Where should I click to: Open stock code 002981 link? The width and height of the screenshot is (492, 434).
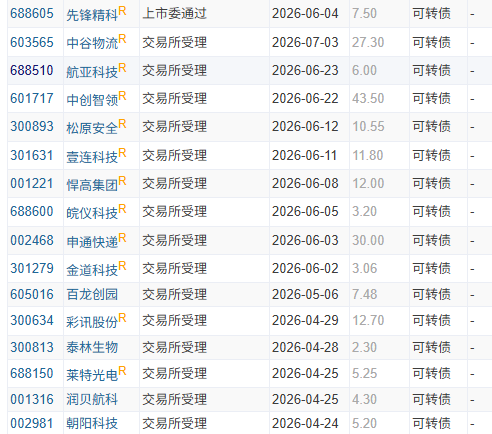32,423
